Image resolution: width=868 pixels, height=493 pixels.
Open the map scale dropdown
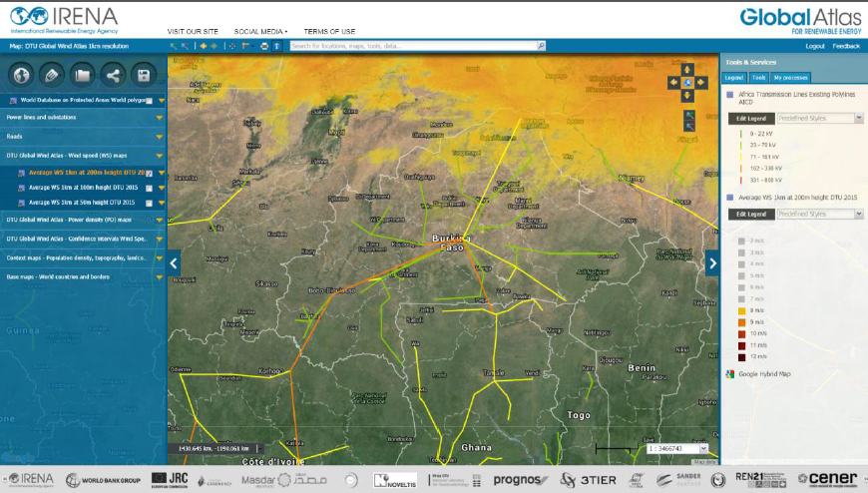[x=704, y=449]
